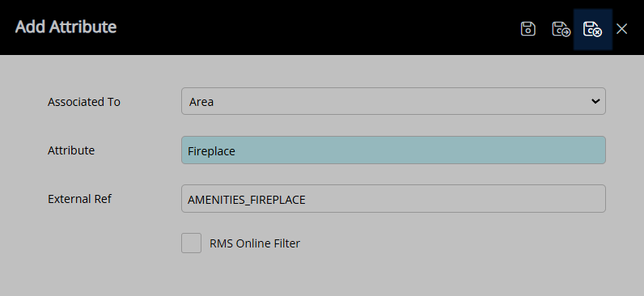The image size is (644, 296).
Task: Select the Area value in the combo box
Action: [201, 102]
